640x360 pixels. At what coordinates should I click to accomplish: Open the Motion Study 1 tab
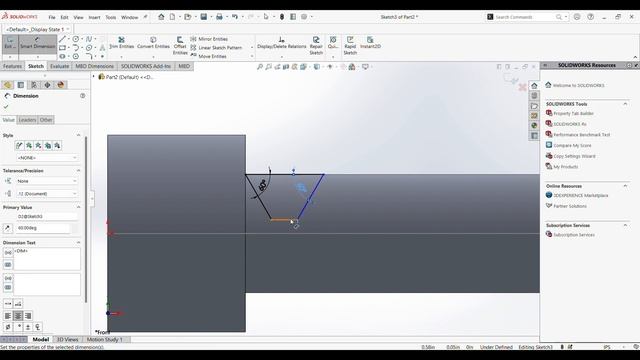click(104, 340)
